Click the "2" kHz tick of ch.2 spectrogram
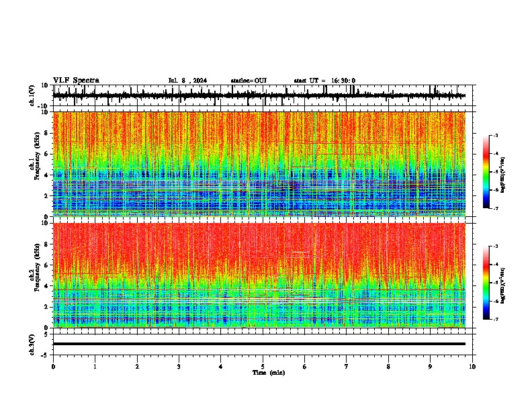532x411 pixels. click(46, 307)
